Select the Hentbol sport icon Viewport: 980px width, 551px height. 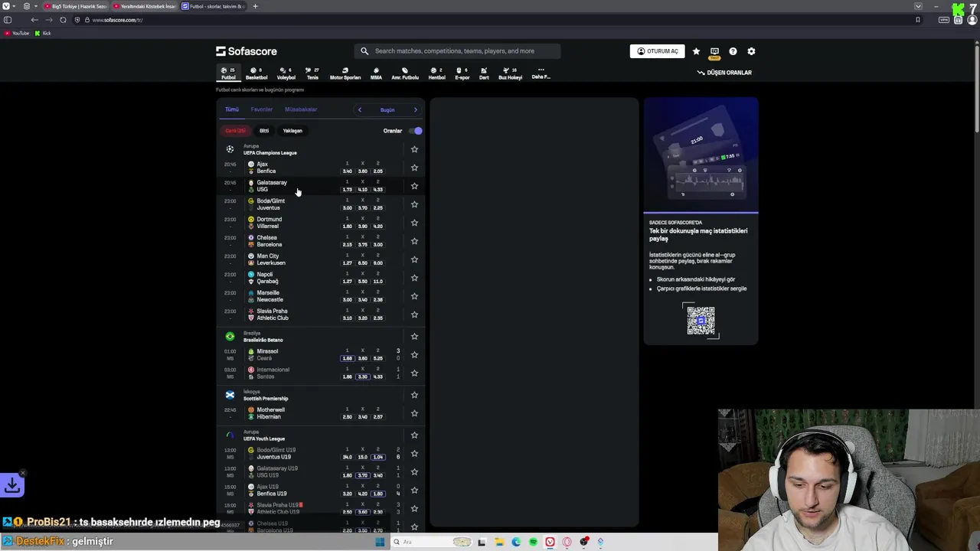(436, 73)
